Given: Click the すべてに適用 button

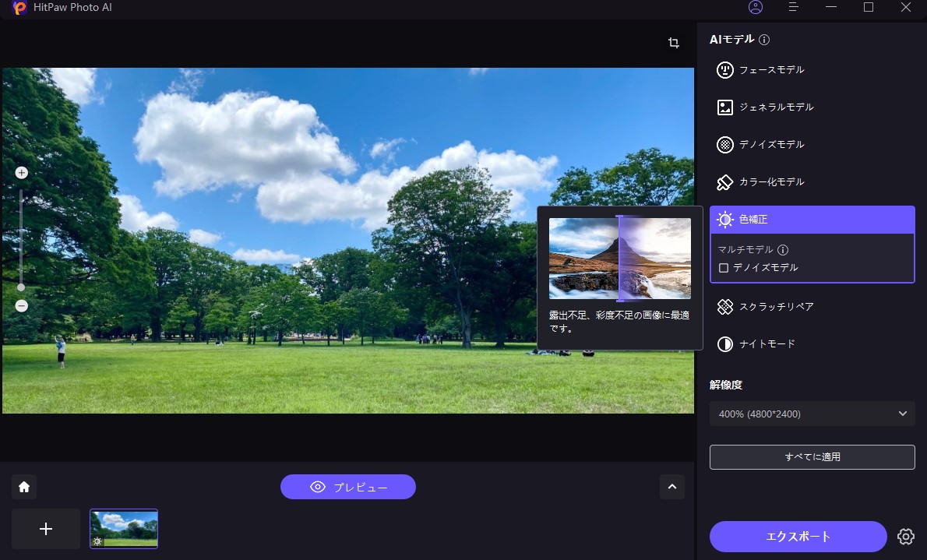Looking at the screenshot, I should 812,457.
